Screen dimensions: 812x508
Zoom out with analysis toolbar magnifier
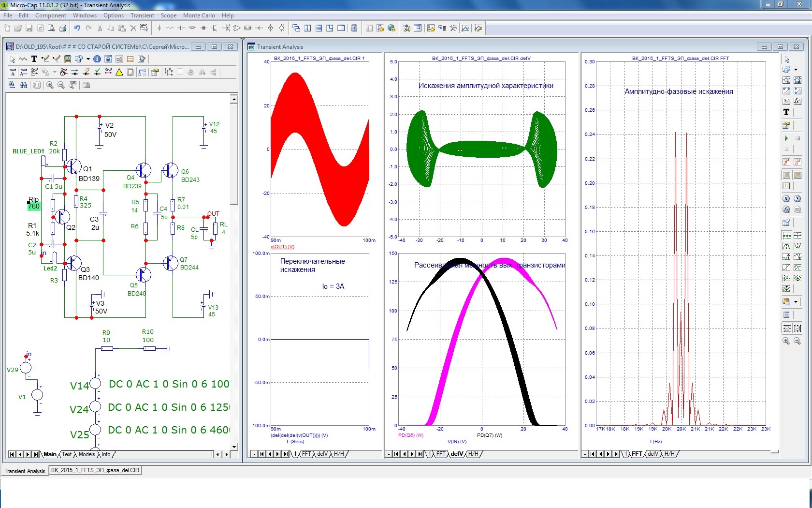797,341
